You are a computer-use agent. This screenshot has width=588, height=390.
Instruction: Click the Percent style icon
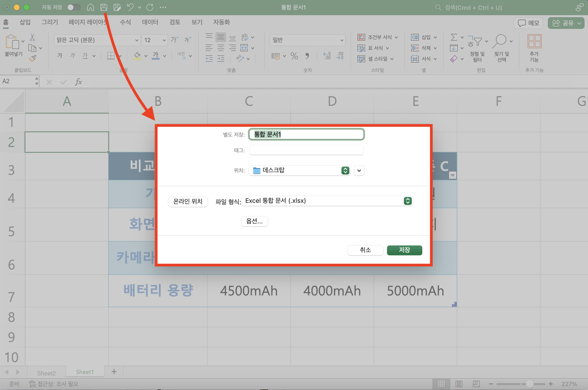(294, 56)
